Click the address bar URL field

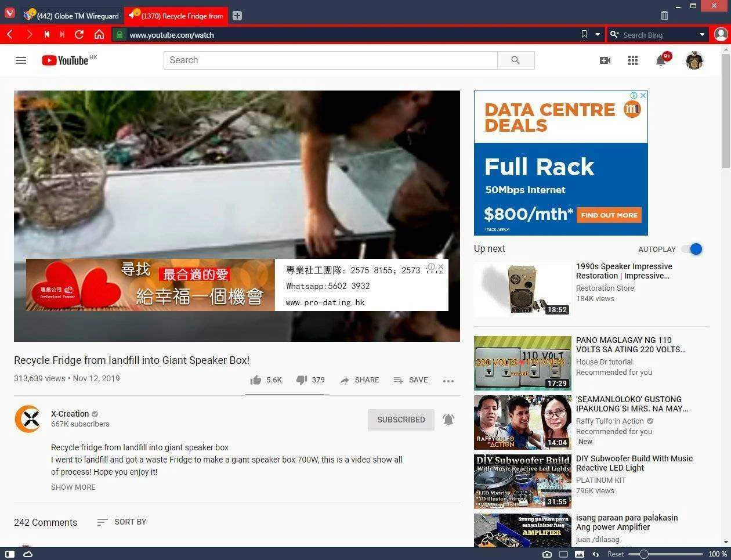(348, 35)
